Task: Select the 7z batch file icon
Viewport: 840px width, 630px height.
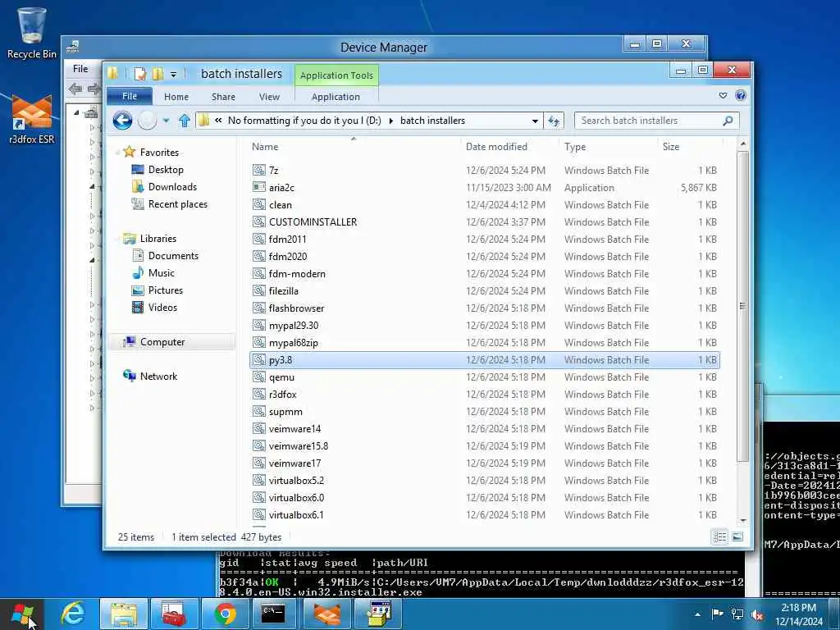Action: tap(259, 171)
